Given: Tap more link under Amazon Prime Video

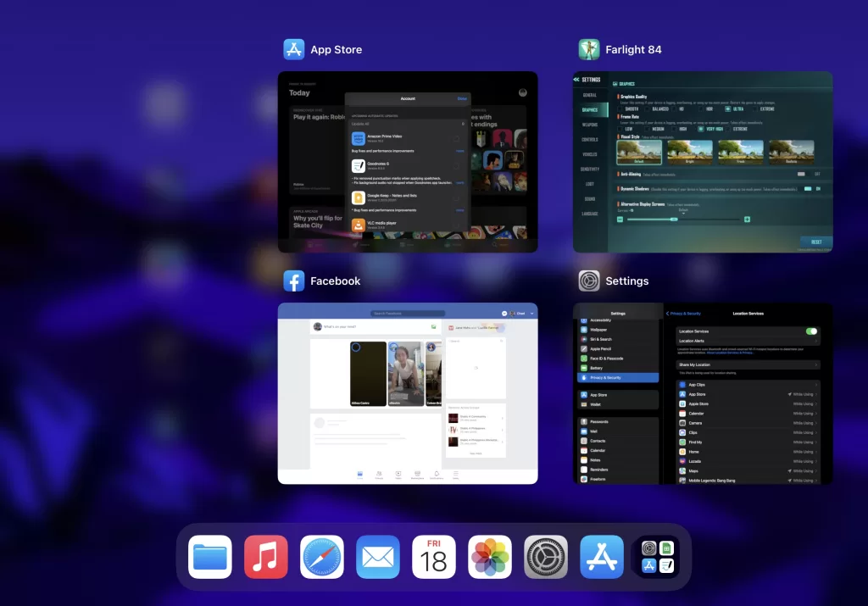Looking at the screenshot, I should 459,151.
